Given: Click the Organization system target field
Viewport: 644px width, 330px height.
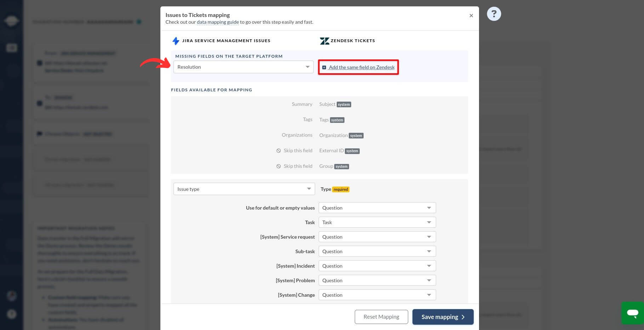Looking at the screenshot, I should point(341,135).
